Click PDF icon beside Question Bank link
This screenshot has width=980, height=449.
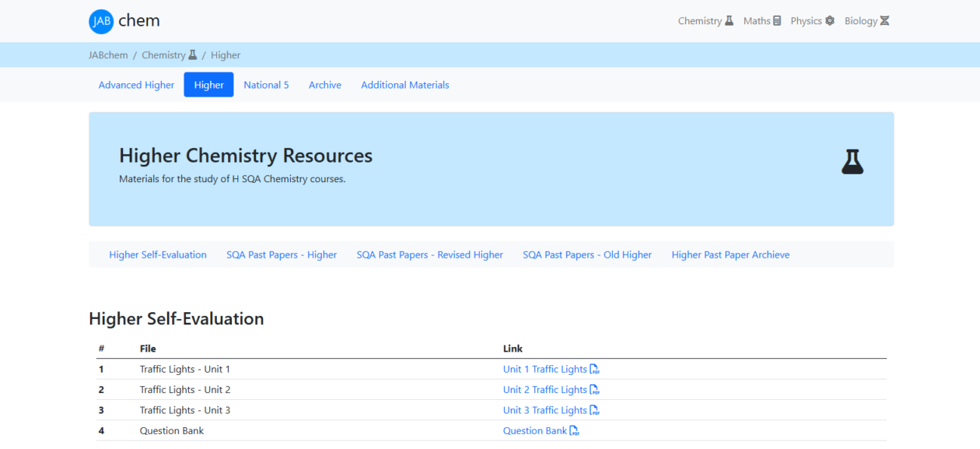pos(575,431)
